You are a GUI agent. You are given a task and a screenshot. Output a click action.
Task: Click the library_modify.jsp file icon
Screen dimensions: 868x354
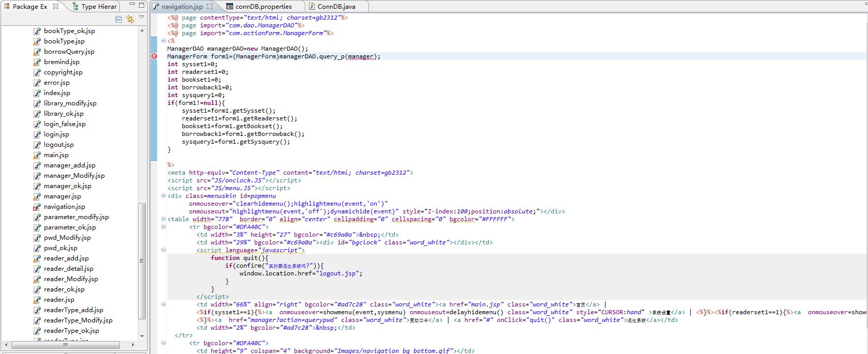37,103
